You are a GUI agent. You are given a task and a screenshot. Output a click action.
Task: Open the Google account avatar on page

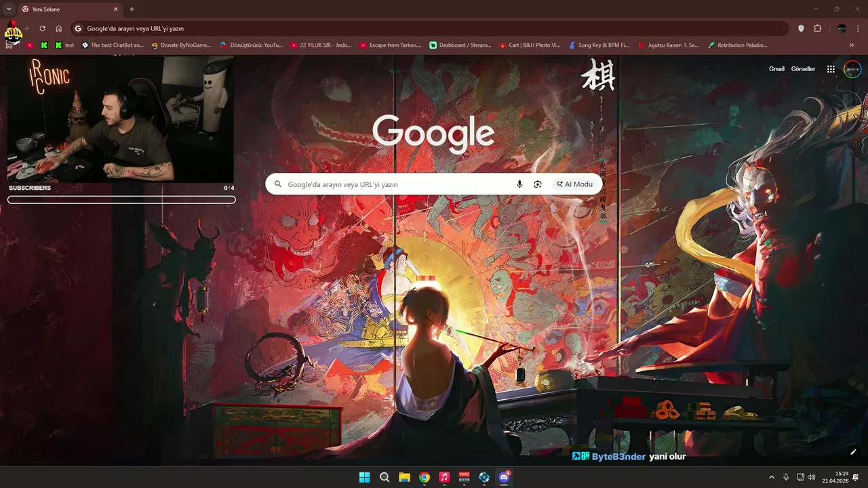point(852,69)
